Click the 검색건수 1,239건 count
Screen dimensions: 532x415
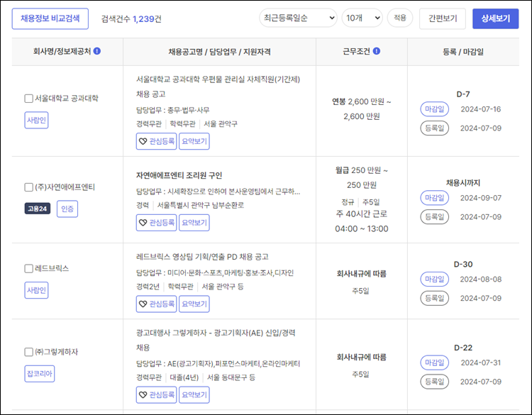131,18
